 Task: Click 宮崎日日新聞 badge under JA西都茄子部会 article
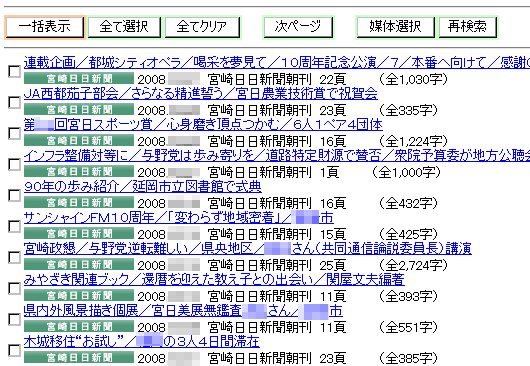point(79,109)
